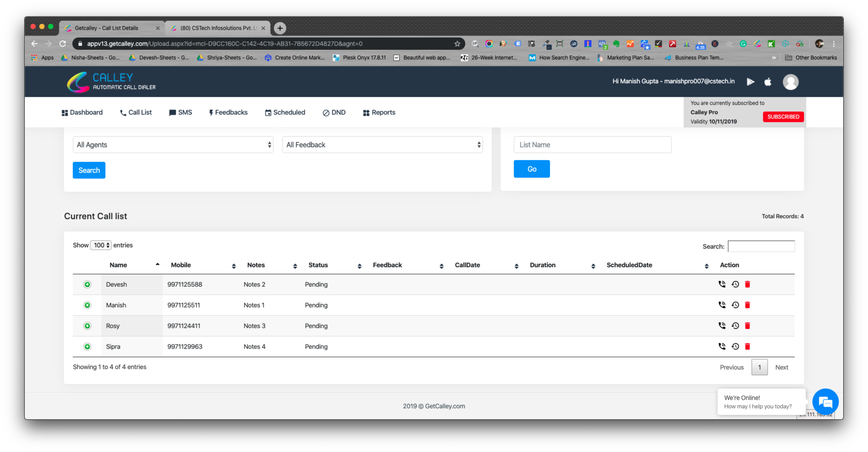Open the All Agents dropdown
The width and height of the screenshot is (868, 452).
tap(173, 145)
